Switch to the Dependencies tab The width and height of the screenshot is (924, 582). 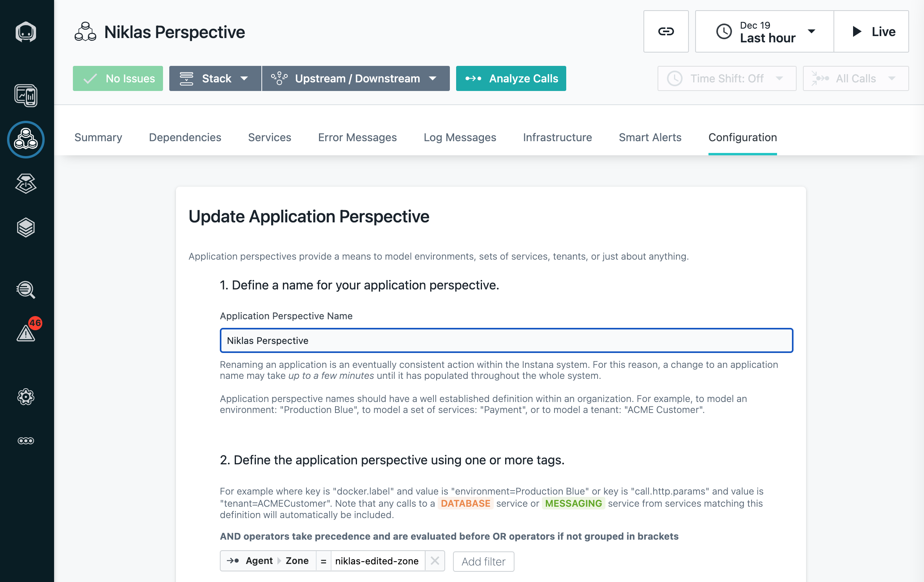coord(185,137)
